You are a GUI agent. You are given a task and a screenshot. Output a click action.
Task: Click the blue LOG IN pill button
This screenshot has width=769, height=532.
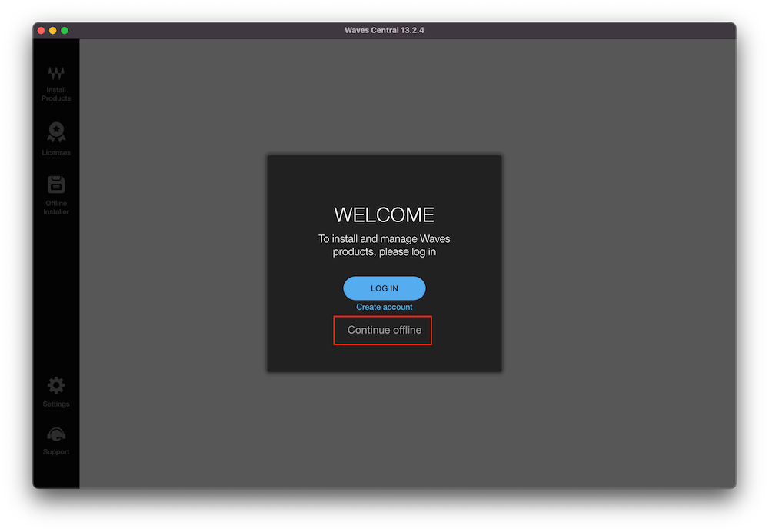[x=384, y=288]
